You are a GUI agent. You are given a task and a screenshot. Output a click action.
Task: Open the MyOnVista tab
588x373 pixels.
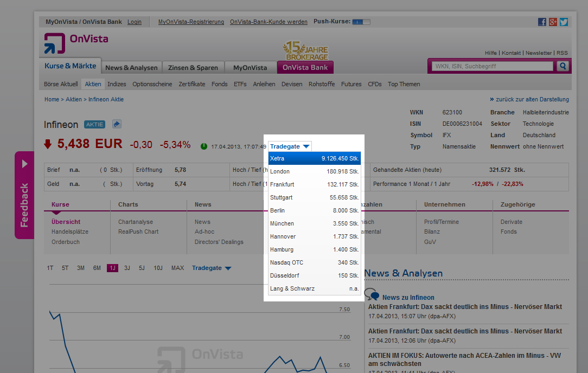click(x=250, y=67)
